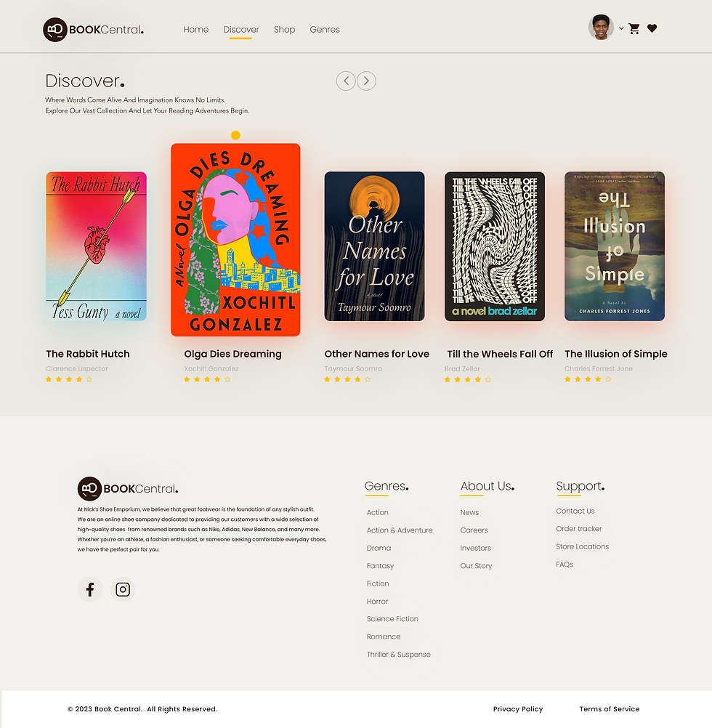Click Till the Wheels Fall Off star rating
The height and width of the screenshot is (728, 712).
point(467,379)
